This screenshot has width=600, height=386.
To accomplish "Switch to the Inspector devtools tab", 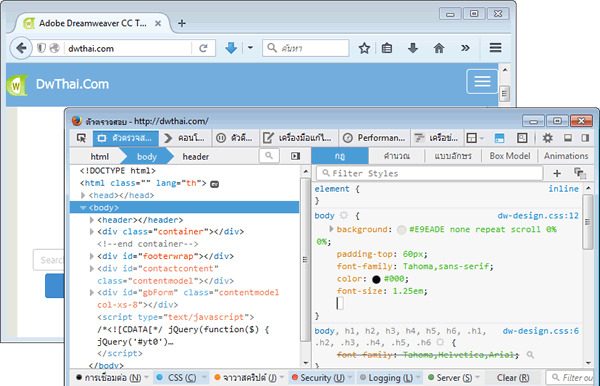I will pos(126,138).
